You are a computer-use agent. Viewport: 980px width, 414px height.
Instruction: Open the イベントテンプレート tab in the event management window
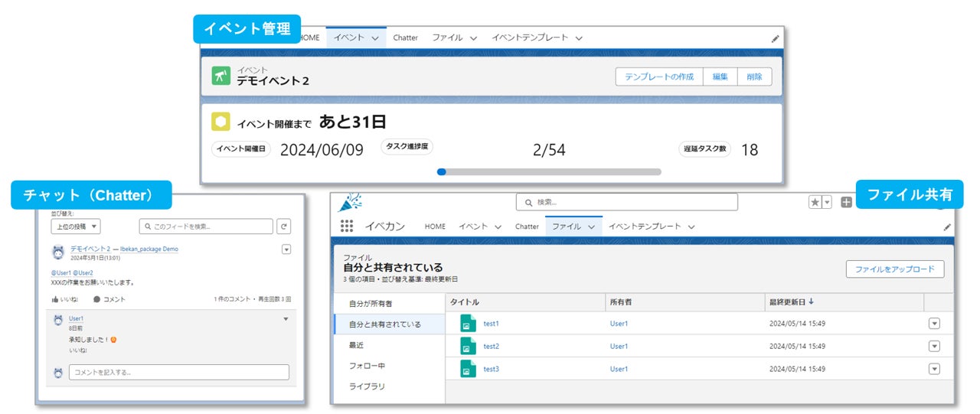tap(530, 37)
